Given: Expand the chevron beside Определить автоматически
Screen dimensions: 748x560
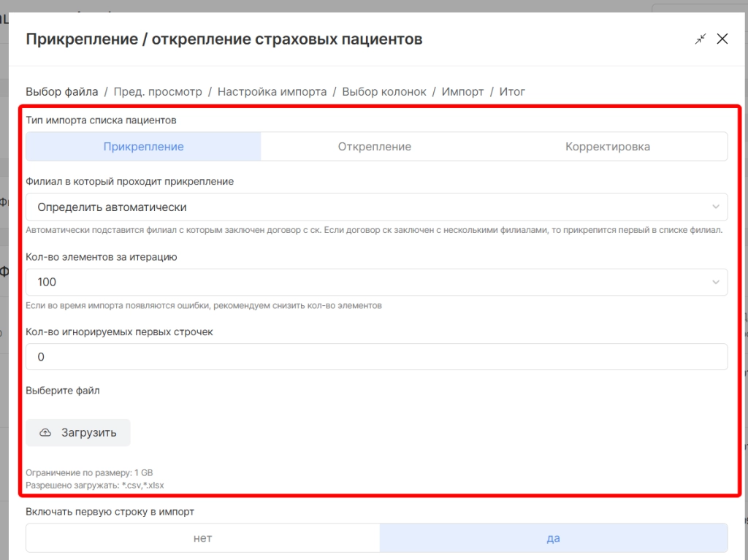Looking at the screenshot, I should point(716,207).
